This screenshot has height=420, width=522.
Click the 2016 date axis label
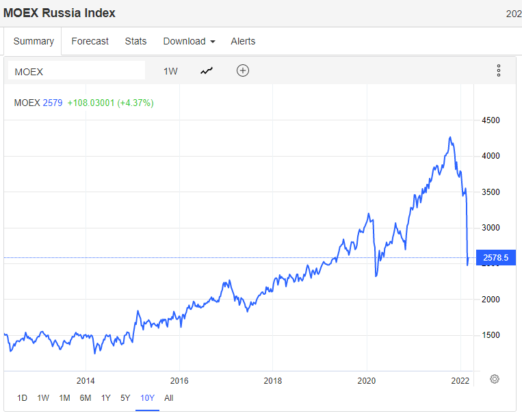[179, 381]
